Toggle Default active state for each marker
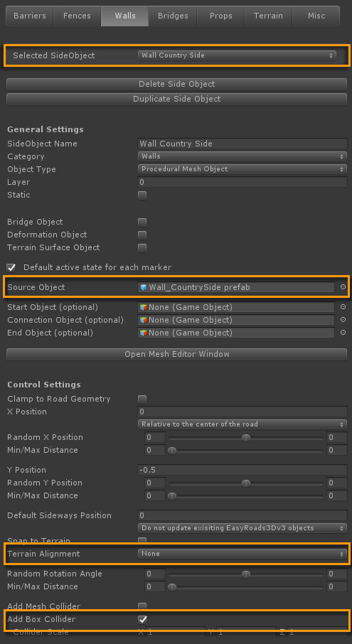Screen dimensions: 352x644 11,267
